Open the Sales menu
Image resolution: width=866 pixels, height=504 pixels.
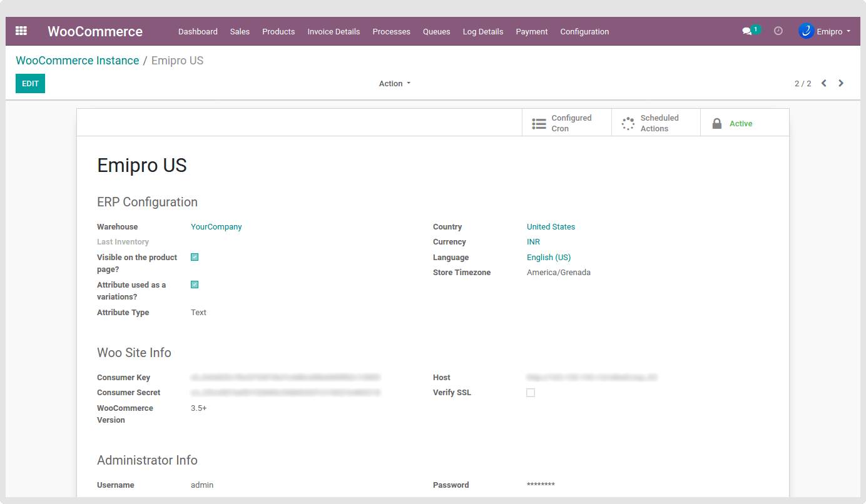coord(240,31)
